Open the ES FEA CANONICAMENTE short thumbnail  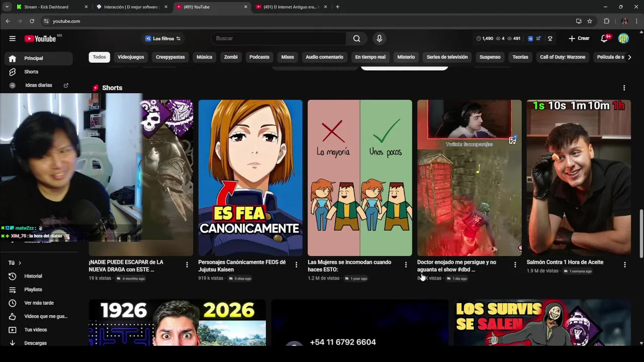point(251,178)
